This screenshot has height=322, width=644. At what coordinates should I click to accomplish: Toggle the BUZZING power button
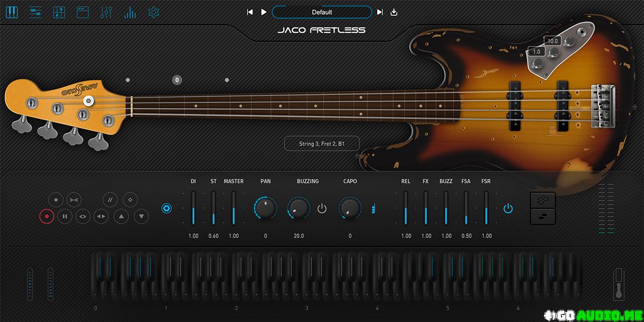(x=322, y=208)
